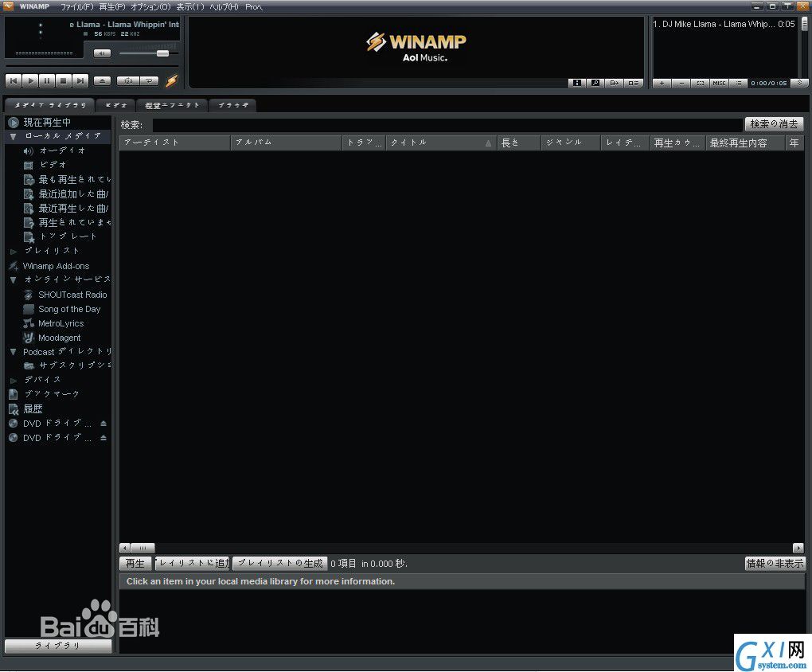Click the eject/open file button
This screenshot has height=672, width=812.
[x=102, y=81]
